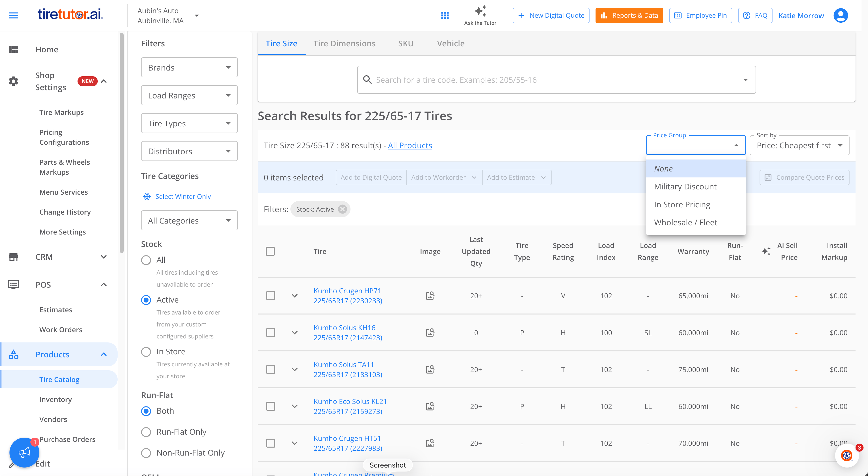This screenshot has width=868, height=476.
Task: Select the Run-Flat Only radio button
Action: click(146, 432)
